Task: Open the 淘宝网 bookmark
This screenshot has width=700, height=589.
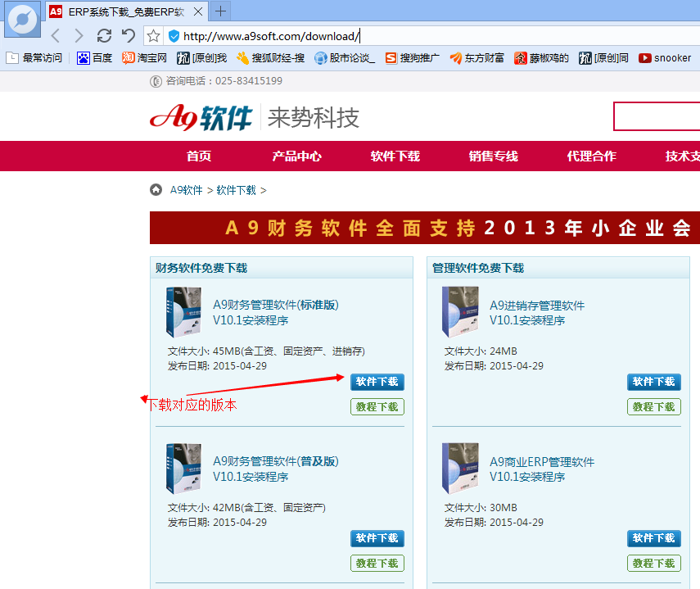Action: (x=144, y=58)
